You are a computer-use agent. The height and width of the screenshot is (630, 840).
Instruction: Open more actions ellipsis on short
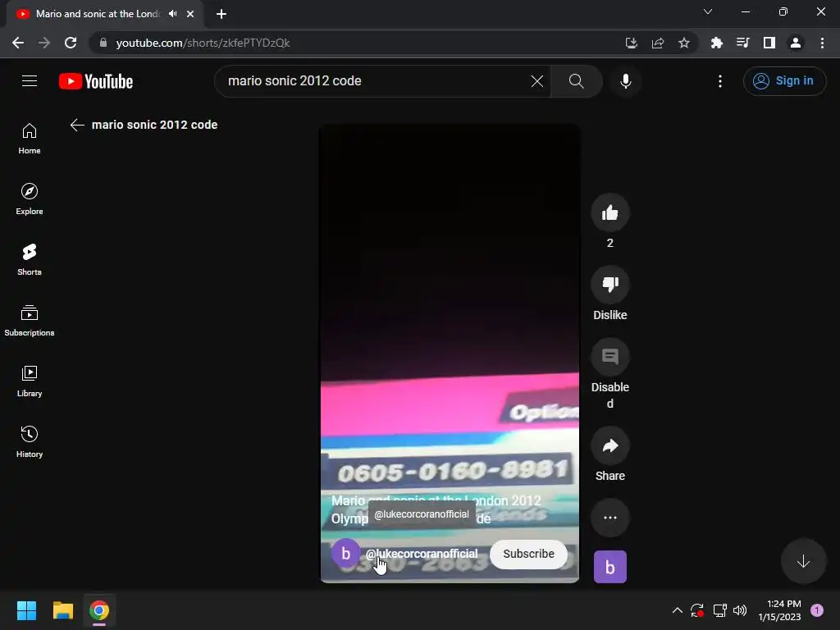[x=609, y=518]
